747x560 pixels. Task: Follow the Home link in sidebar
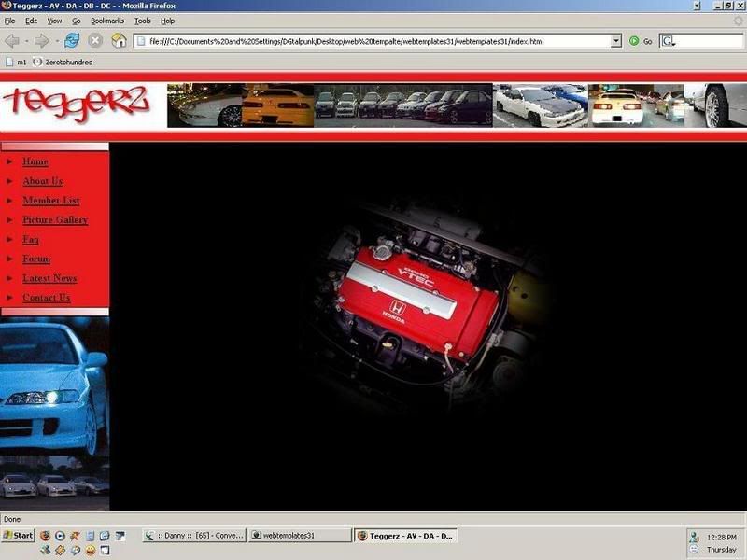[35, 161]
